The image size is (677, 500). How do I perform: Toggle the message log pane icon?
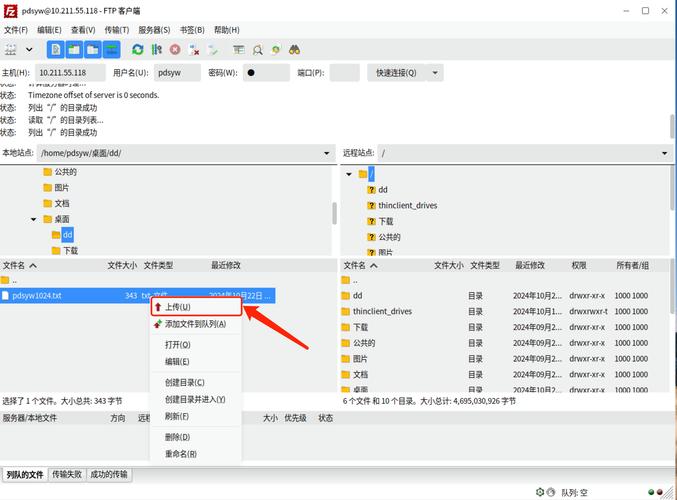point(55,49)
